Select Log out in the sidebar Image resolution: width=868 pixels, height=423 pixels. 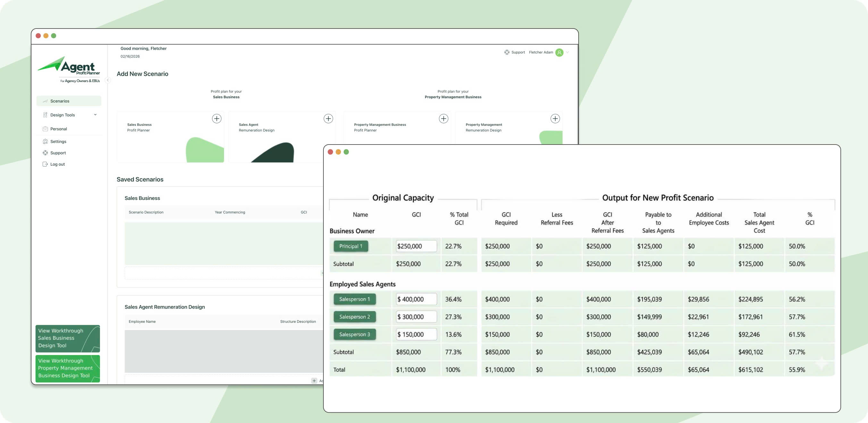point(69,164)
